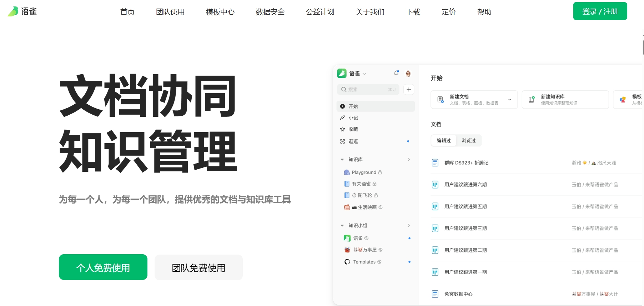
Task: Click the user avatar icon
Action: pos(408,74)
